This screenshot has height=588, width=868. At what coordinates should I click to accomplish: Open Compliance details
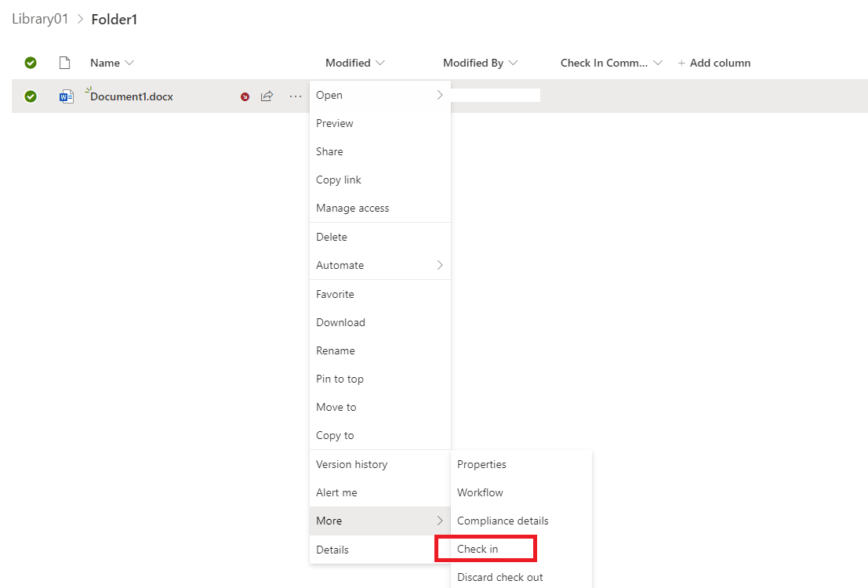521,521
